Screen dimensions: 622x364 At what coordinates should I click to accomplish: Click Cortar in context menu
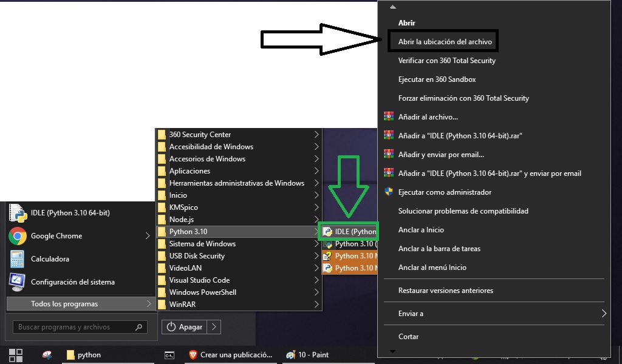pos(494,337)
